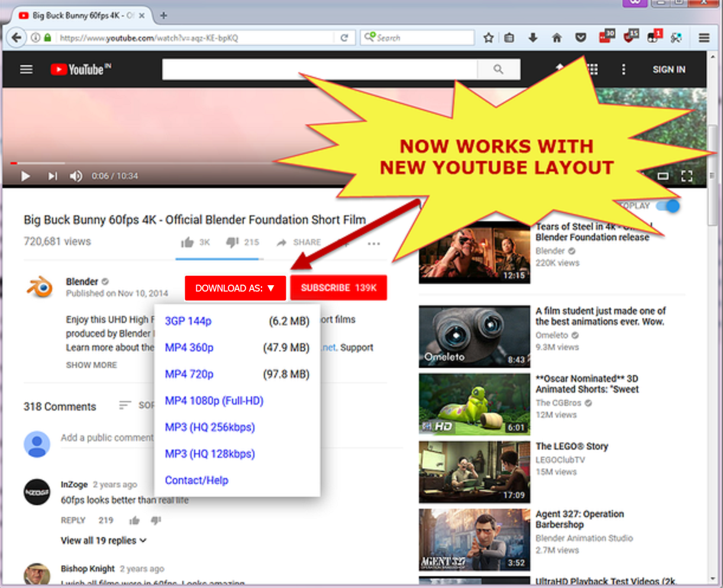Open the Blender channel avatar
Viewport: 723px width, 588px height.
pos(38,287)
